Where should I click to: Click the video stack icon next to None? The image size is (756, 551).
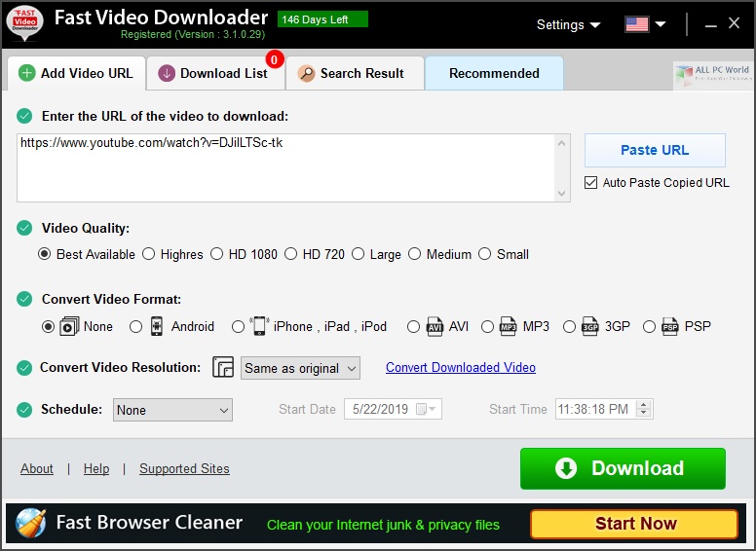[x=69, y=326]
